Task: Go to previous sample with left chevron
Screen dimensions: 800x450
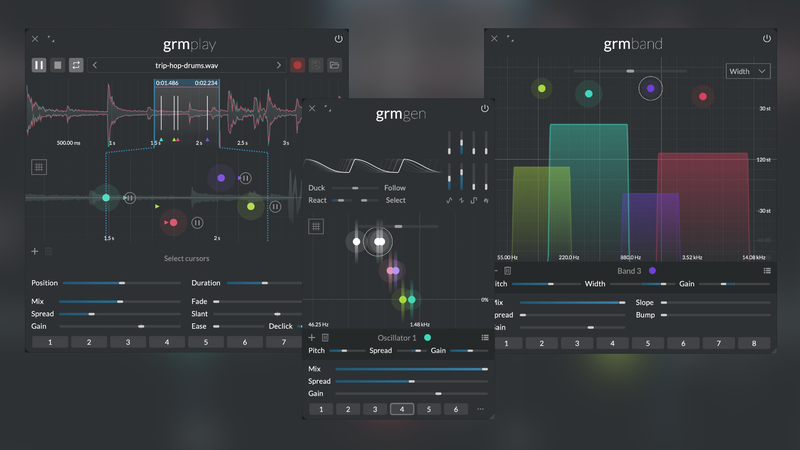Action: [x=95, y=65]
